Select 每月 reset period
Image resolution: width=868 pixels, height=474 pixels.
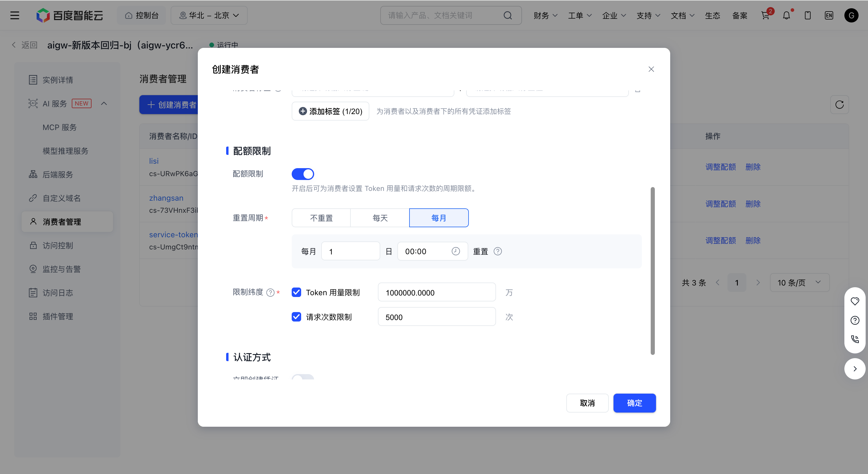439,218
